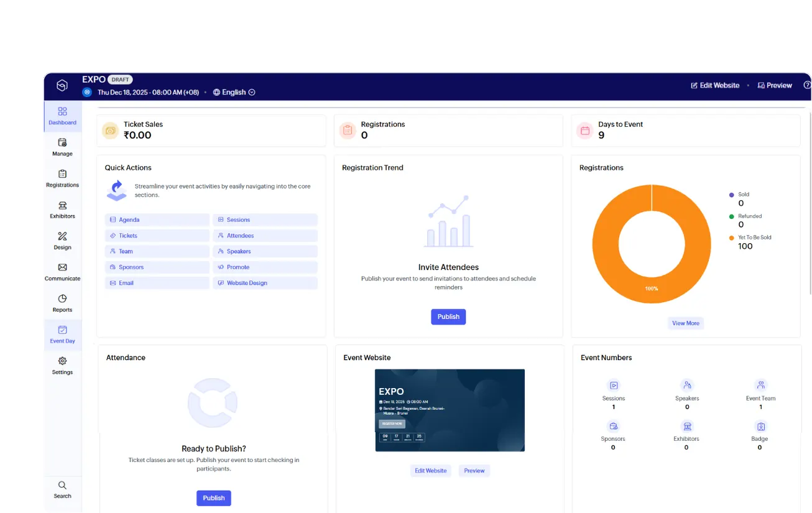Viewport: 812px width, 513px height.
Task: Click the help icon in top bar
Action: tap(807, 85)
